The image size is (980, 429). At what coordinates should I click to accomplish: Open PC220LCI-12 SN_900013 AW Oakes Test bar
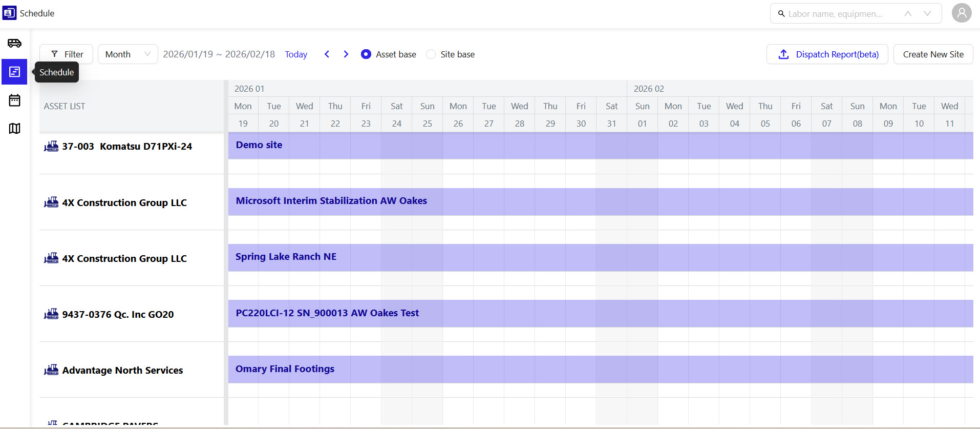click(601, 313)
